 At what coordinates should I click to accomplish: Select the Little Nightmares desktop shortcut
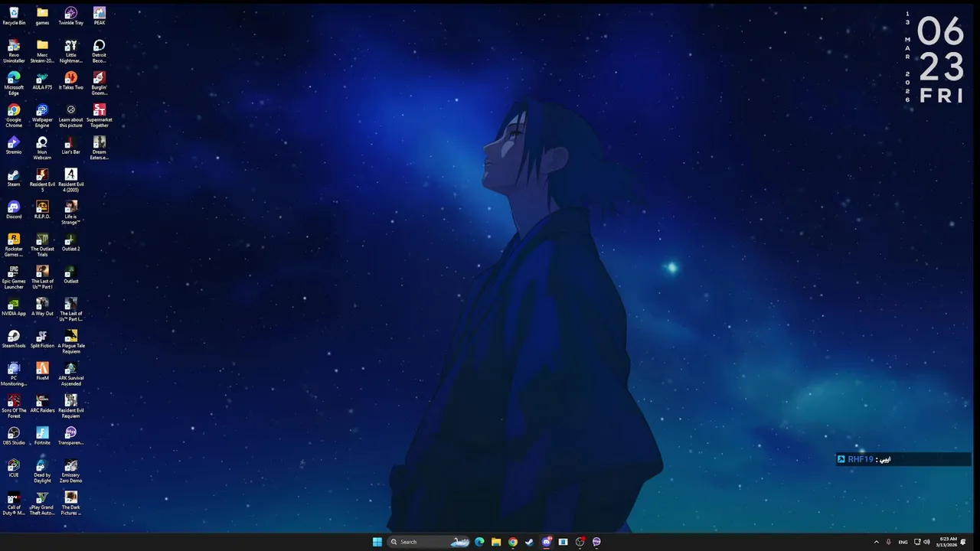[x=70, y=51]
